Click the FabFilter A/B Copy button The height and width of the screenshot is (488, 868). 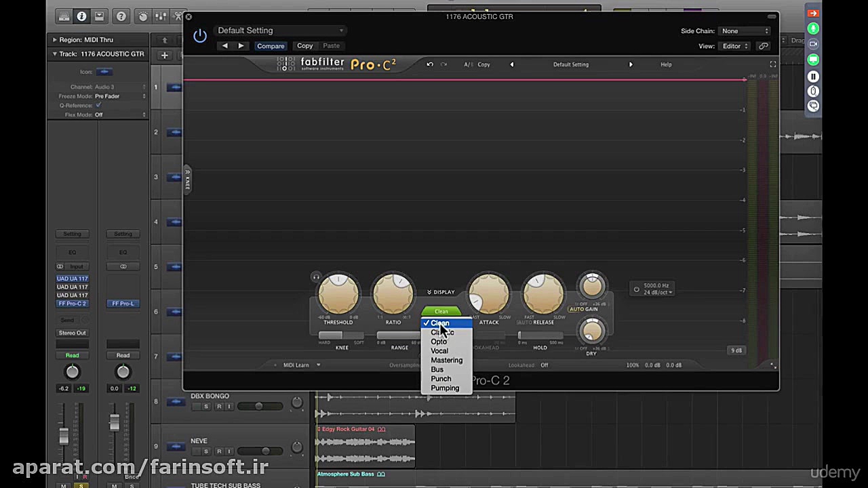[484, 64]
